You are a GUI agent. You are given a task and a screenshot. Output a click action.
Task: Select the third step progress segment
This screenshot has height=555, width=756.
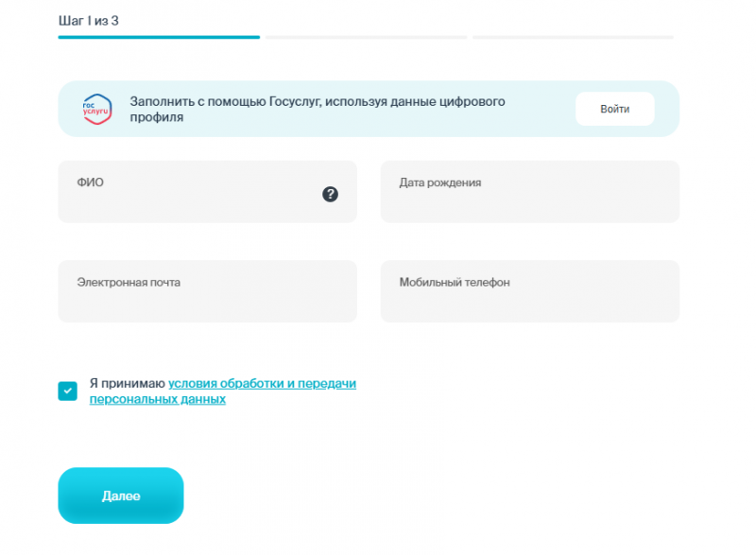tap(572, 37)
